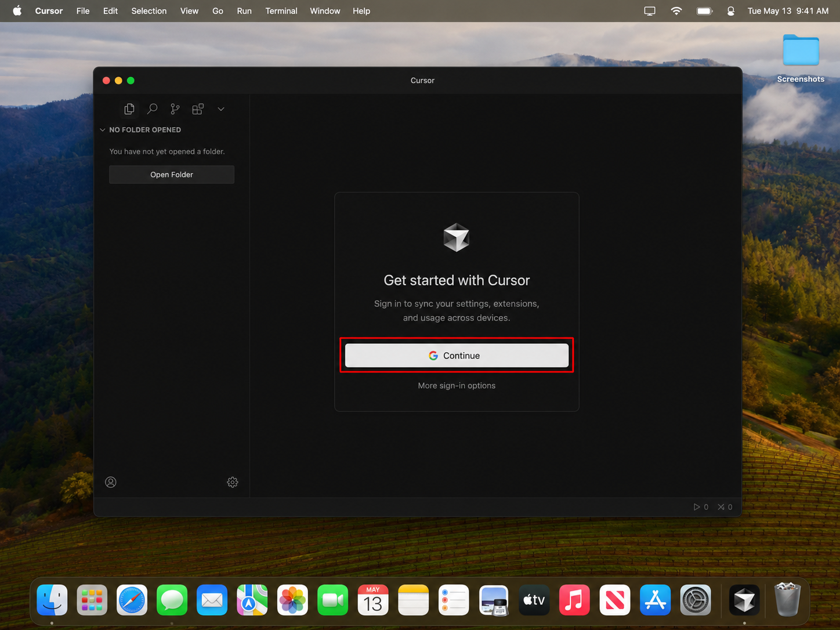Image resolution: width=840 pixels, height=630 pixels.
Task: Open the Explorer files icon in sidebar
Action: pos(129,109)
